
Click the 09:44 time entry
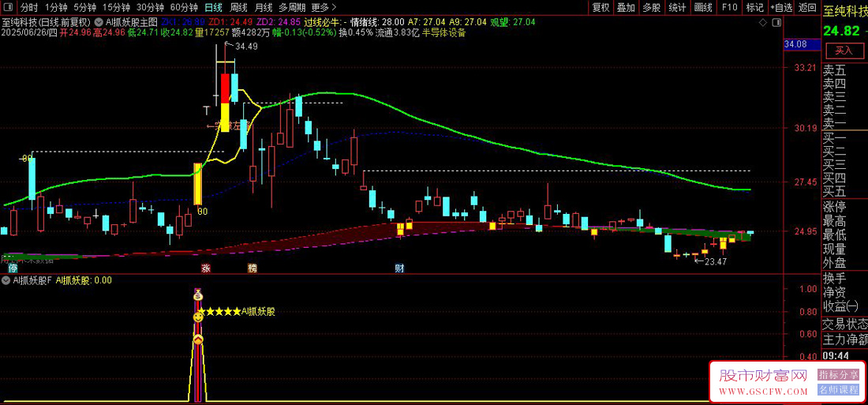[x=834, y=355]
